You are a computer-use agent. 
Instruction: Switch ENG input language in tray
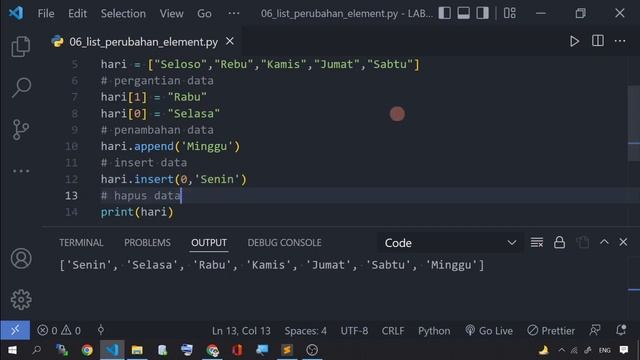(x=604, y=350)
